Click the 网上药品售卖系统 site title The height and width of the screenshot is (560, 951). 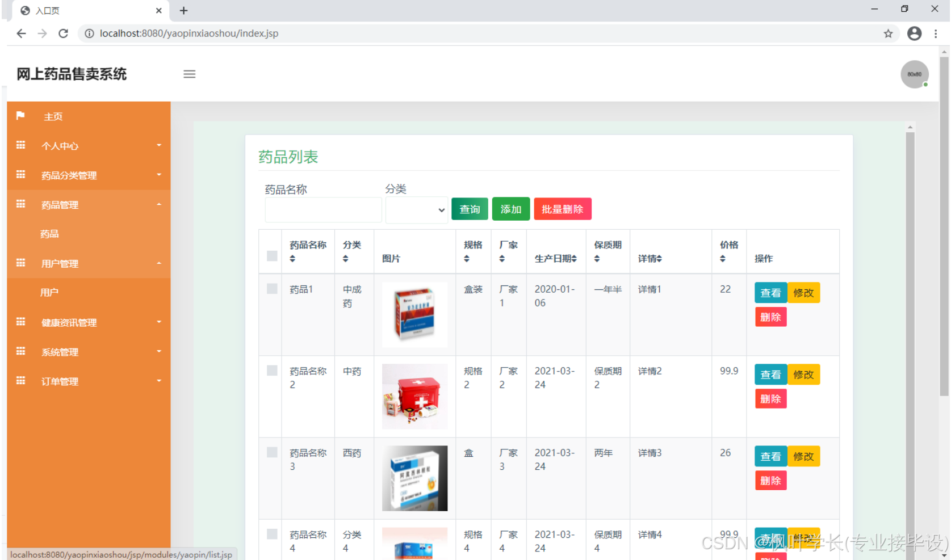point(72,74)
